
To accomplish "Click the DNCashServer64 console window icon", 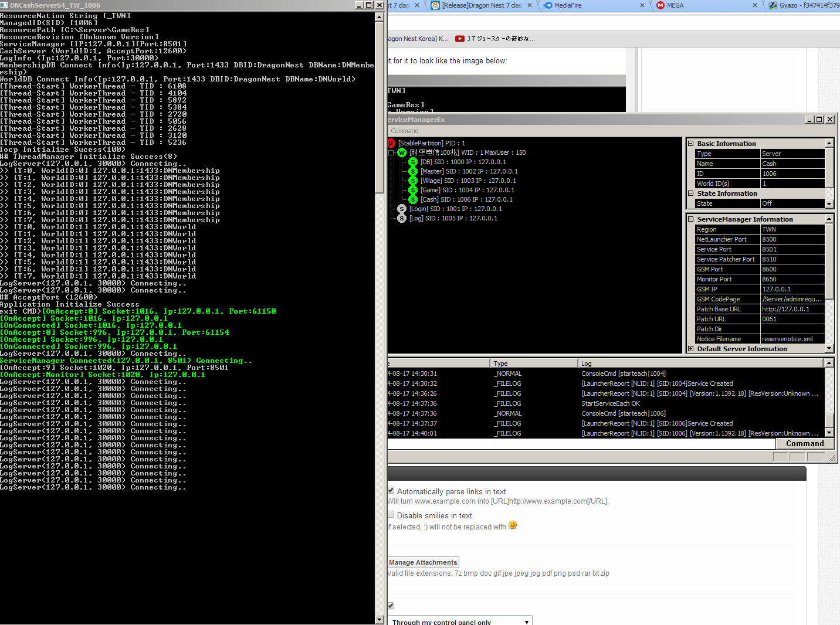I will [5, 5].
